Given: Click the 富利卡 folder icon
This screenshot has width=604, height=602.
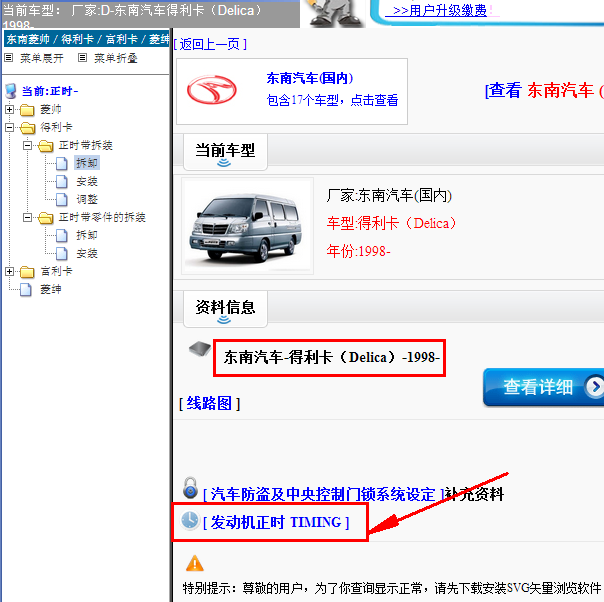Looking at the screenshot, I should [x=27, y=272].
